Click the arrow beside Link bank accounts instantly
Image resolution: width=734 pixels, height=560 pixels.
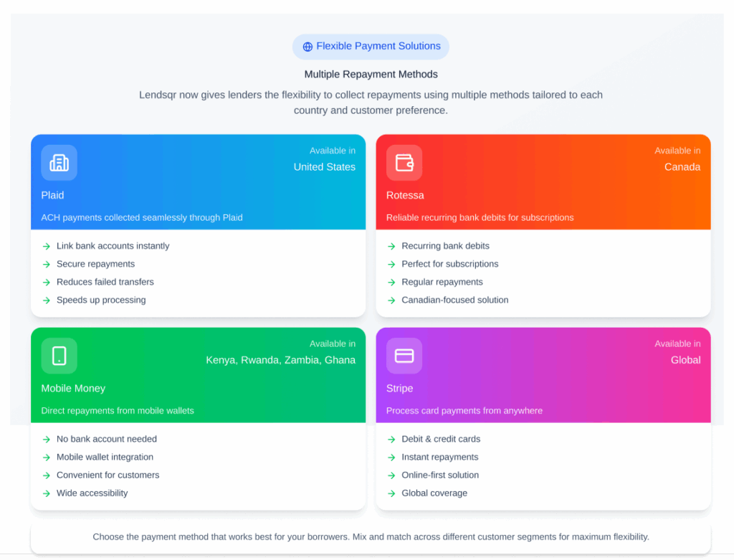point(47,246)
